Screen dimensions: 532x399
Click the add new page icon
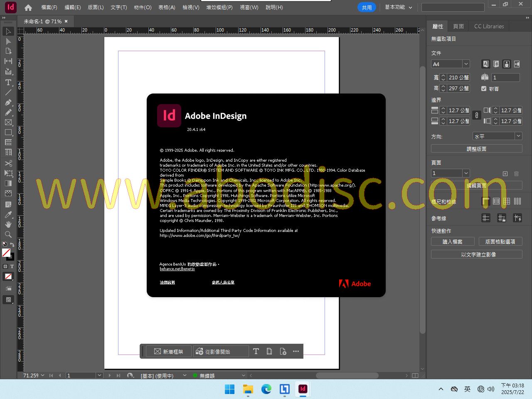coord(505,173)
